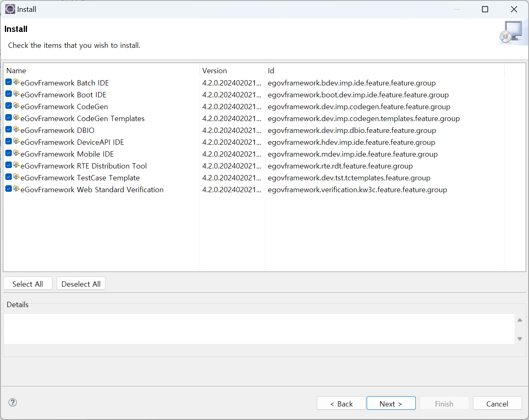
Task: Uncheck the eGovFramework Boot IDE checkbox
Action: [9, 94]
